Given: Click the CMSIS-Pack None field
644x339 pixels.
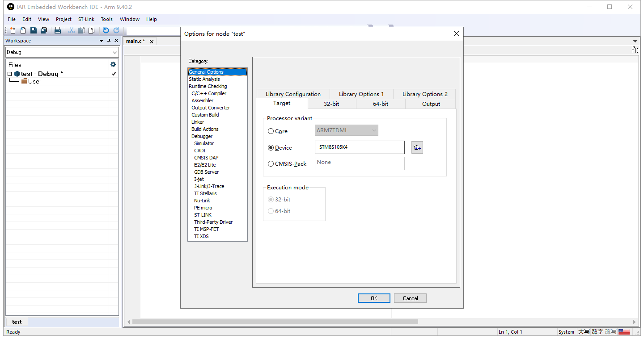Looking at the screenshot, I should [x=360, y=163].
